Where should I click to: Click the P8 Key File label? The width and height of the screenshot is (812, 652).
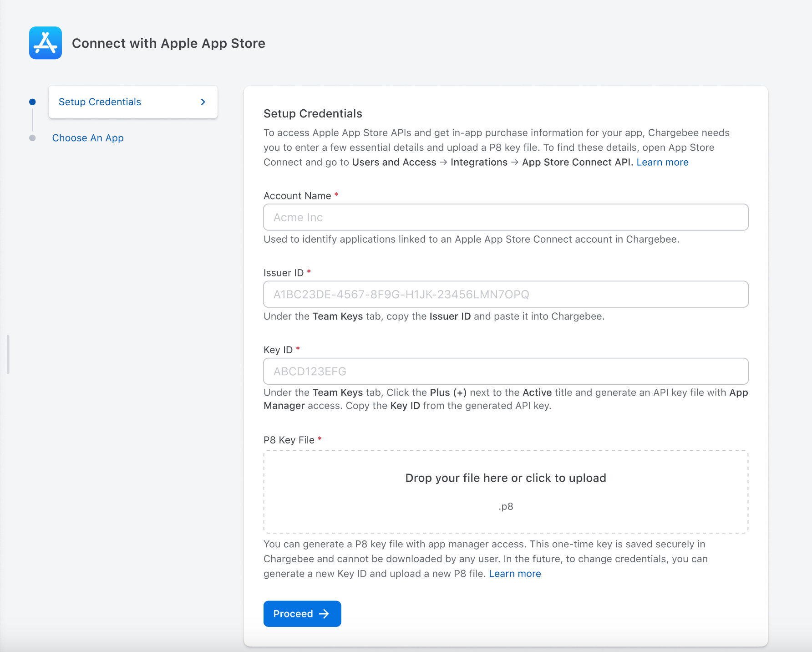pyautogui.click(x=289, y=440)
